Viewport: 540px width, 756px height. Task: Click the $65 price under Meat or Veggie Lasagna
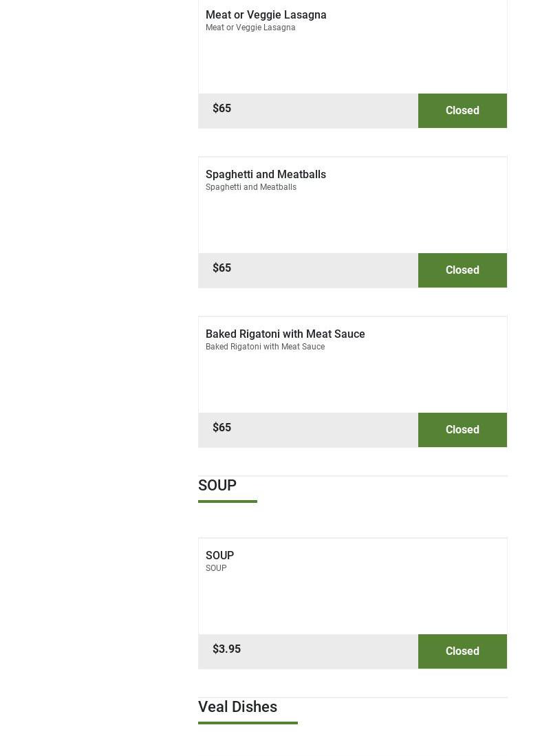tap(222, 109)
